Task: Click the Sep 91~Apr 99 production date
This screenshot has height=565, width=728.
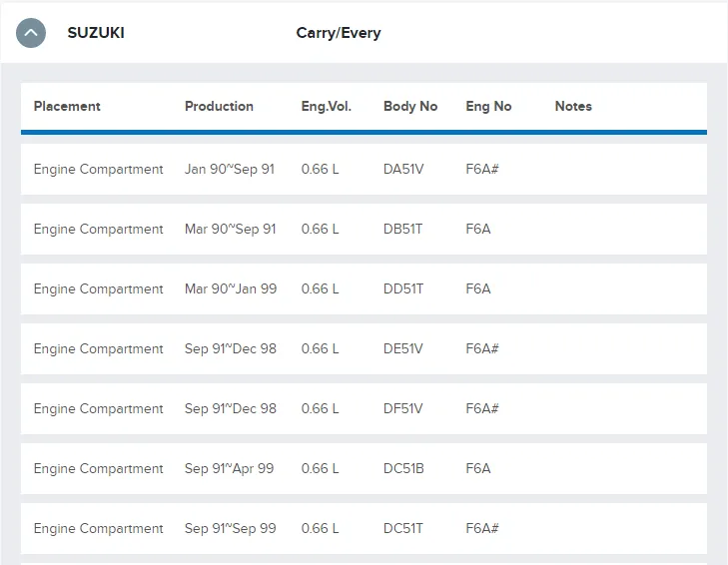Action: 229,469
